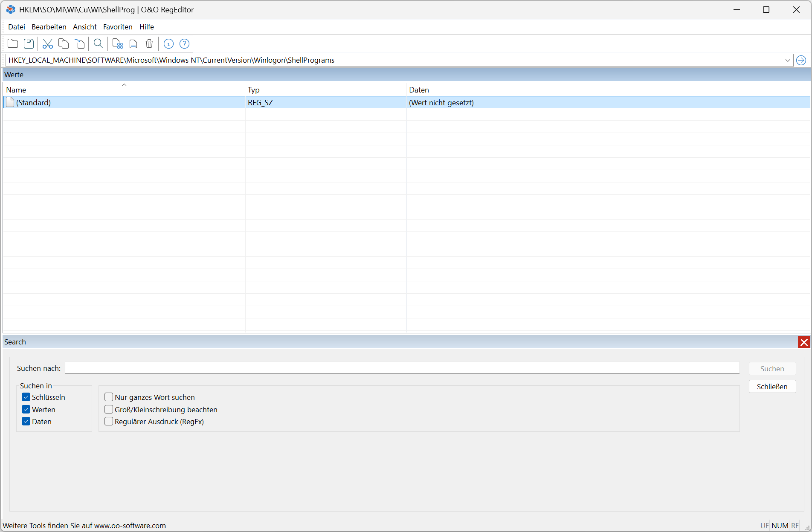
Task: Click the Schließen button
Action: [772, 387]
